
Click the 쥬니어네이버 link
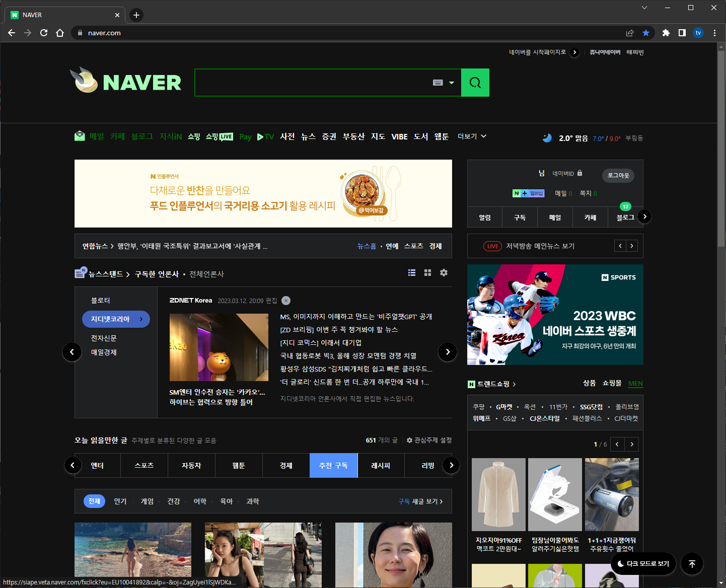(x=605, y=52)
